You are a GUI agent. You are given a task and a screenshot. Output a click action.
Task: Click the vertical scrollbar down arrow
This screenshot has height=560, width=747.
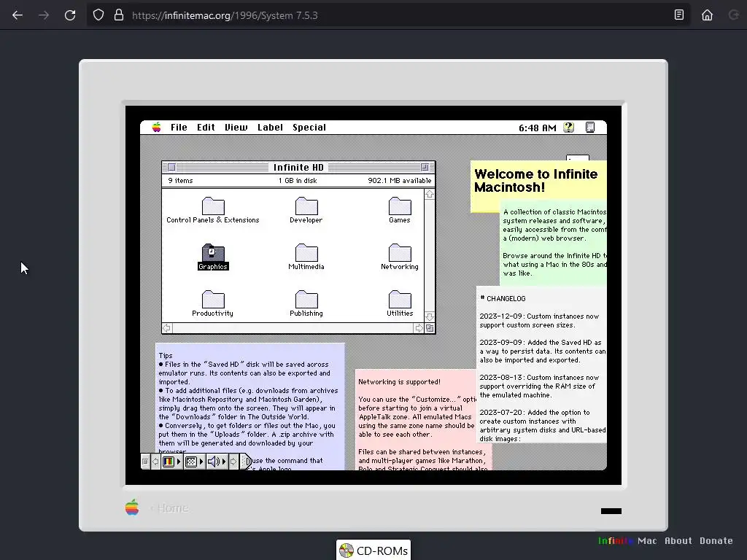(x=429, y=316)
